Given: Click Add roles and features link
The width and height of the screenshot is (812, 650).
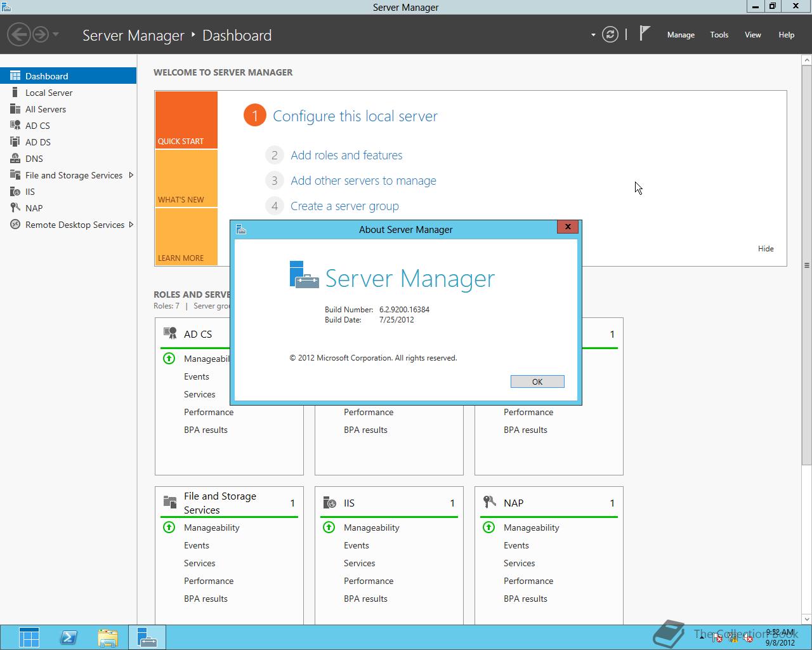Looking at the screenshot, I should (x=346, y=155).
